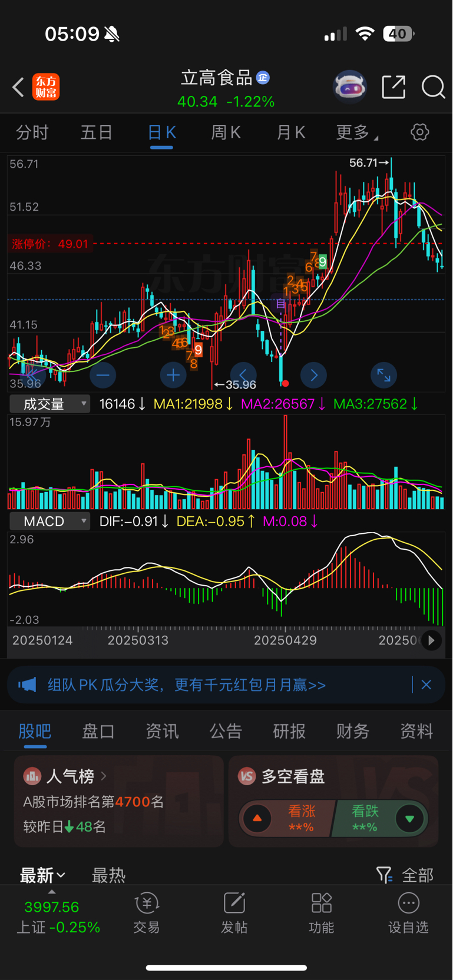Open the 组队PK瓜分大奖 promotion link
Image resolution: width=453 pixels, height=980 pixels.
coord(187,685)
